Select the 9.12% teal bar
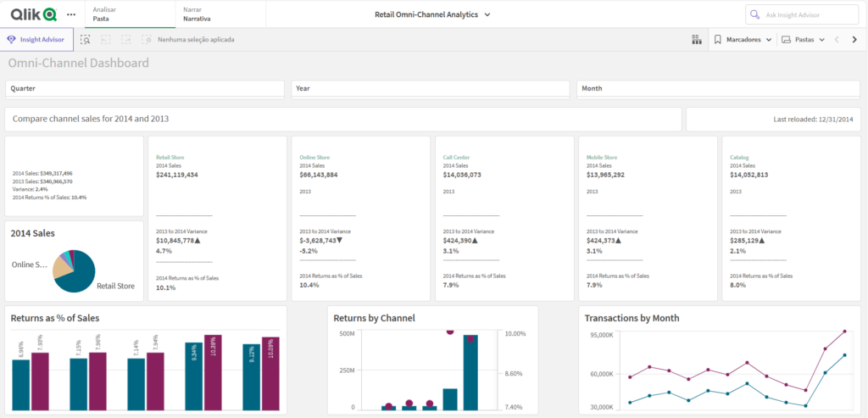 tap(251, 376)
